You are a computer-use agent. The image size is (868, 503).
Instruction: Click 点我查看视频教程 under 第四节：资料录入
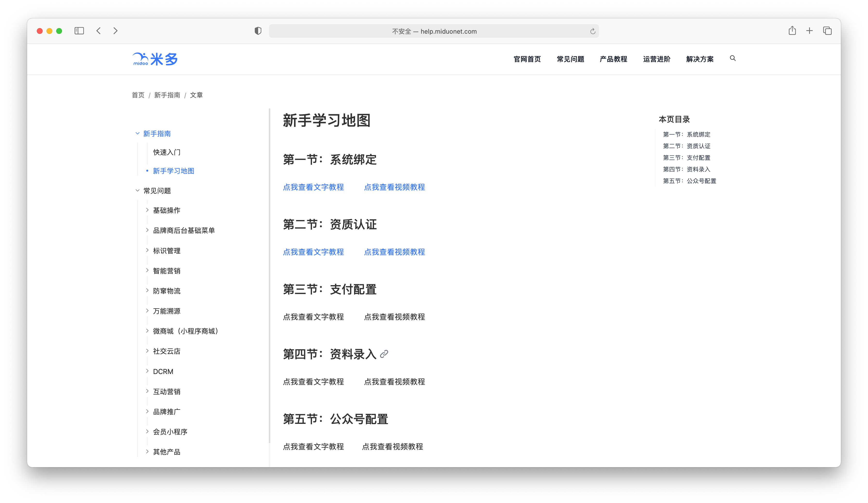394,382
